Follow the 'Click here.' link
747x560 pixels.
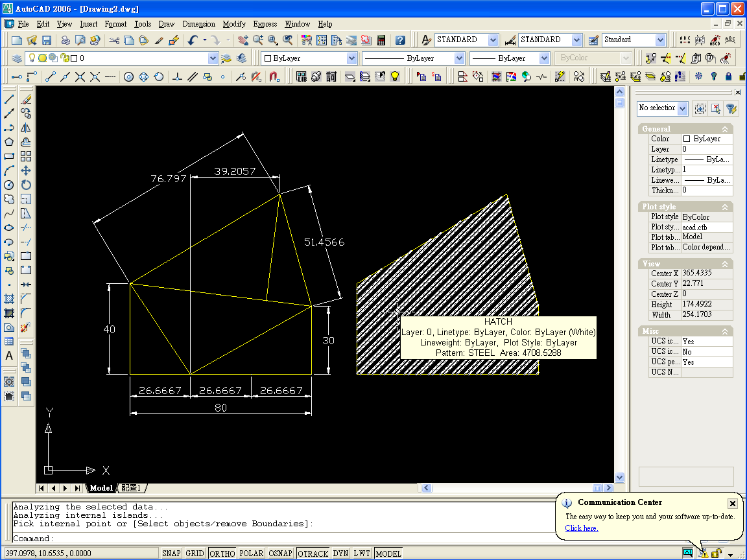[x=581, y=528]
